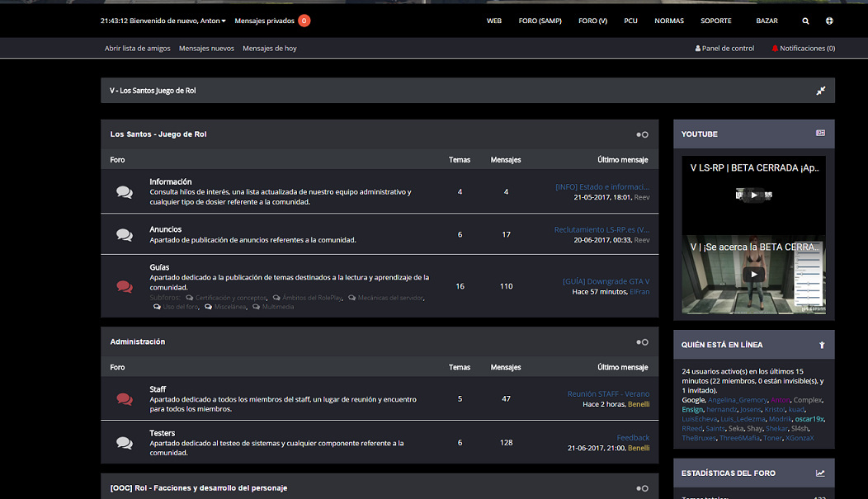This screenshot has width=868, height=499.
Task: Open the private messages counter badge
Action: tap(304, 21)
